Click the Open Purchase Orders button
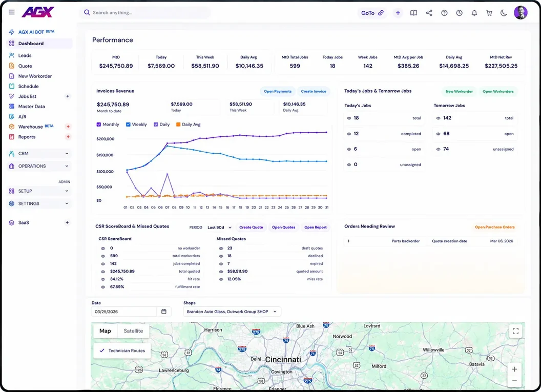Image resolution: width=541 pixels, height=392 pixels. point(495,227)
